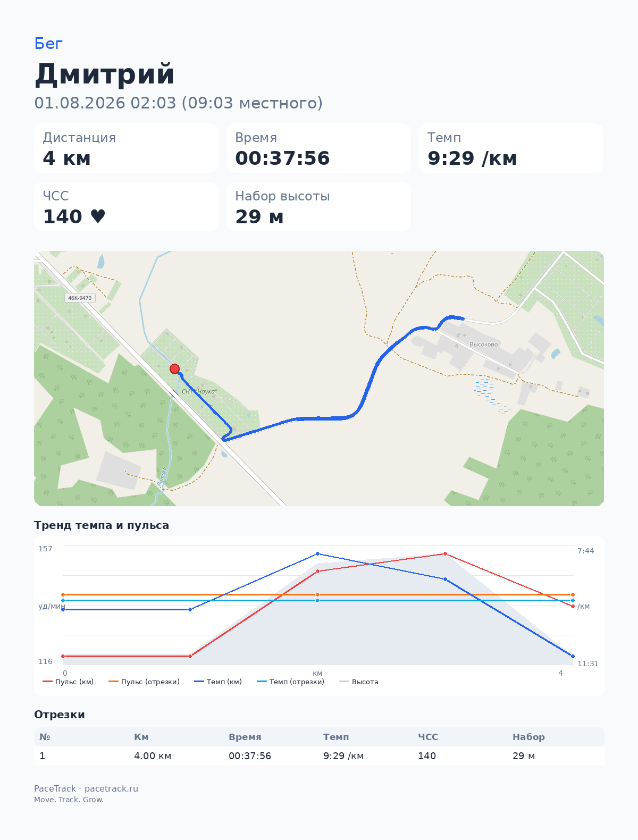The image size is (638, 840).
Task: Toggle the Пульс (отрезки) legend series
Action: [x=144, y=682]
